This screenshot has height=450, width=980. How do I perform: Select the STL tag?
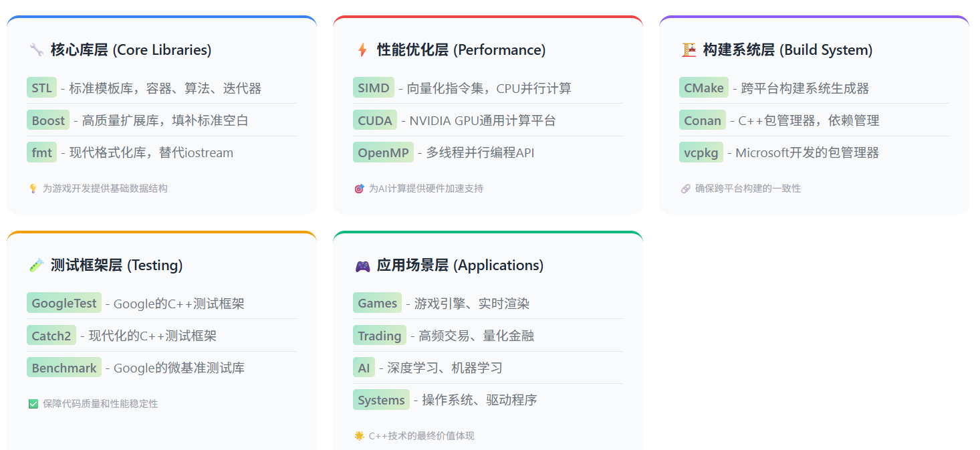pos(41,88)
